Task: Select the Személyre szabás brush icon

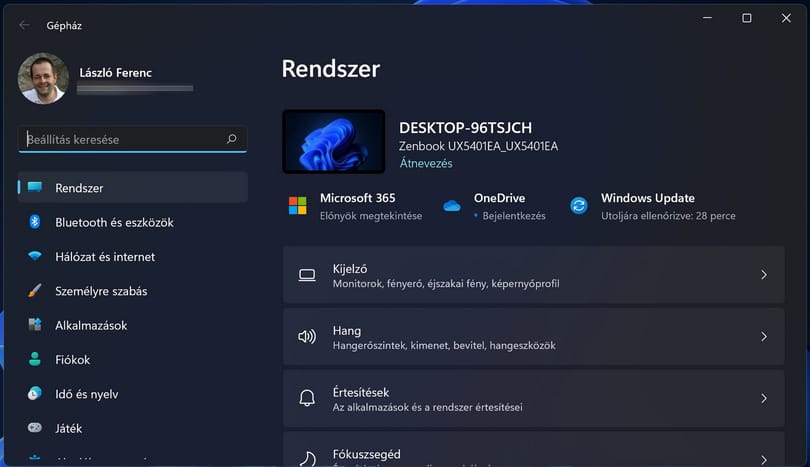Action: pyautogui.click(x=35, y=290)
